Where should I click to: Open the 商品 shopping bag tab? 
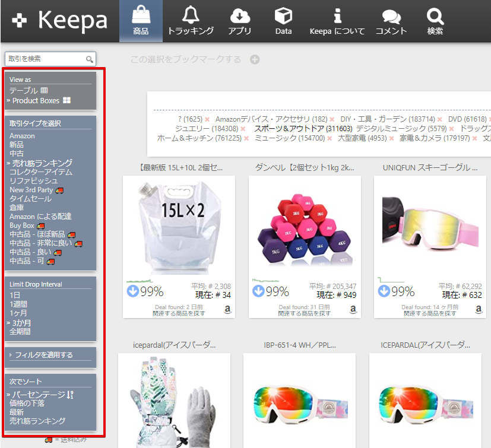coord(141,21)
